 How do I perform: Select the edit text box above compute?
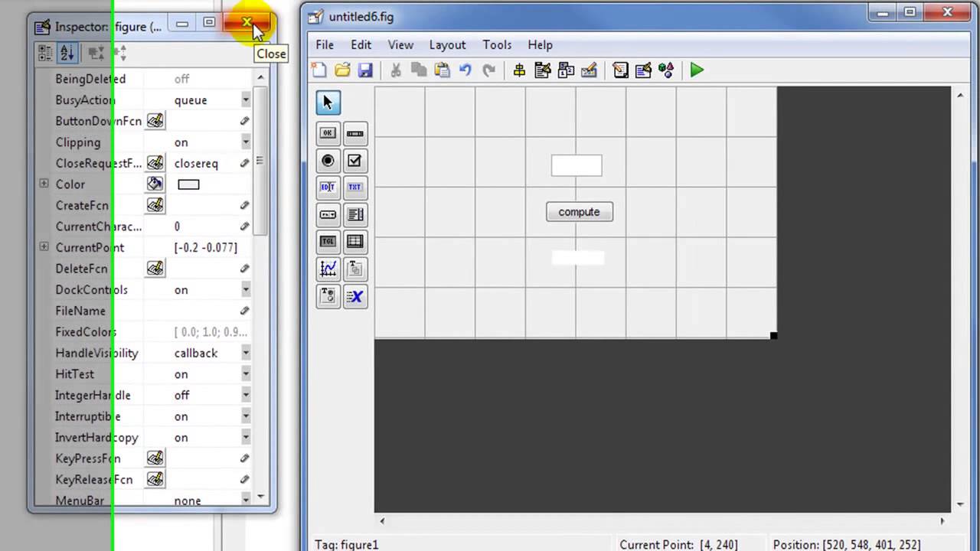pyautogui.click(x=577, y=165)
